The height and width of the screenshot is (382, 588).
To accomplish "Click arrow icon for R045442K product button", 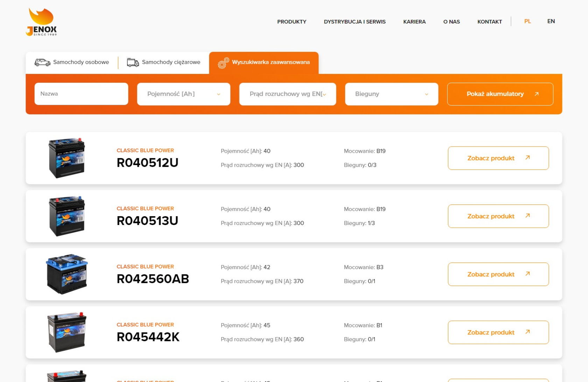I will [x=527, y=332].
